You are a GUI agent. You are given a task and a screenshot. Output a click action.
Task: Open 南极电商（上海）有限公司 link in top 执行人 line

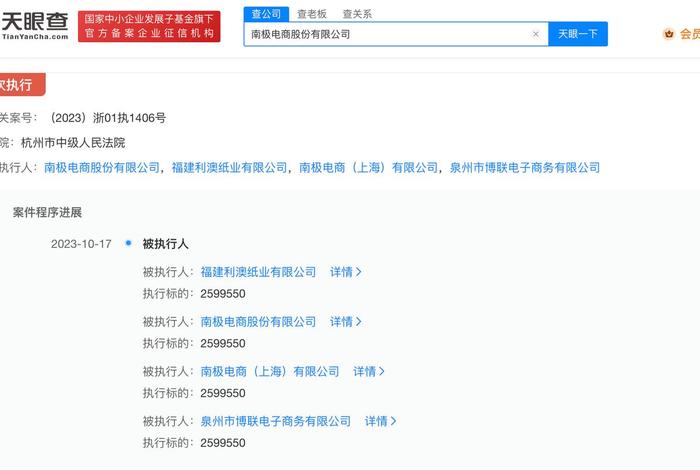(x=368, y=168)
